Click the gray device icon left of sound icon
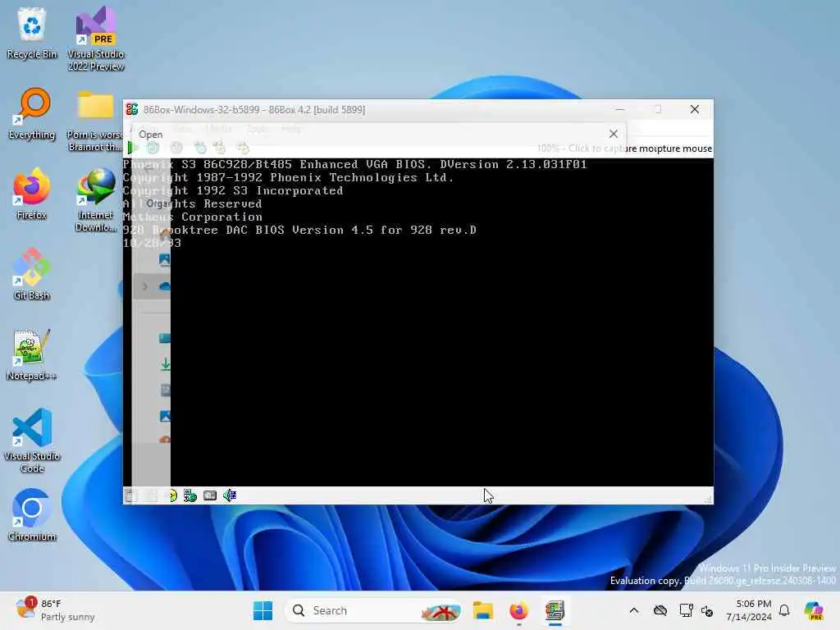Screen dimensions: 840x630 pos(210,495)
